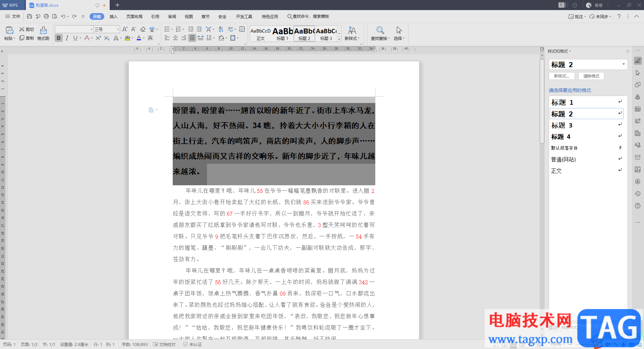
Task: Click the image gallery icon in right sidebar
Action: click(x=638, y=169)
